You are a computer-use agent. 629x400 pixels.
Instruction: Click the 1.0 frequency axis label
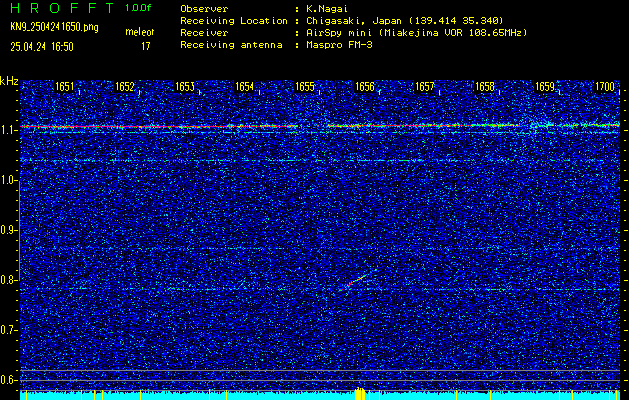(x=7, y=181)
